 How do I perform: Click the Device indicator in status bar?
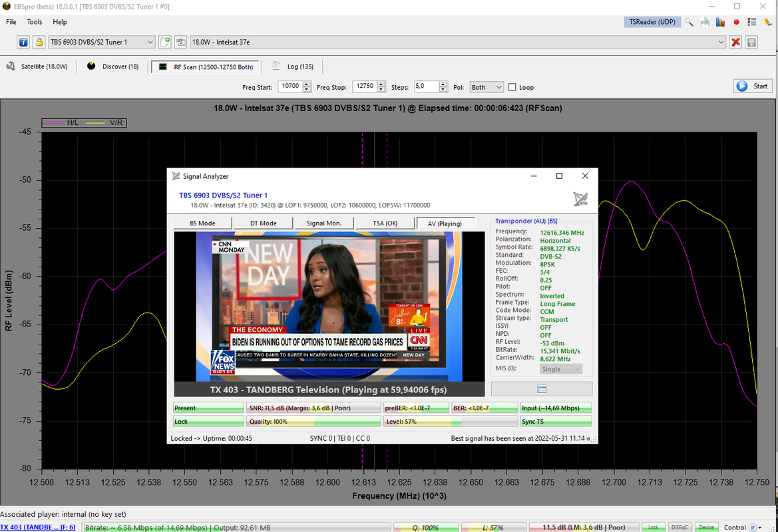pyautogui.click(x=707, y=527)
